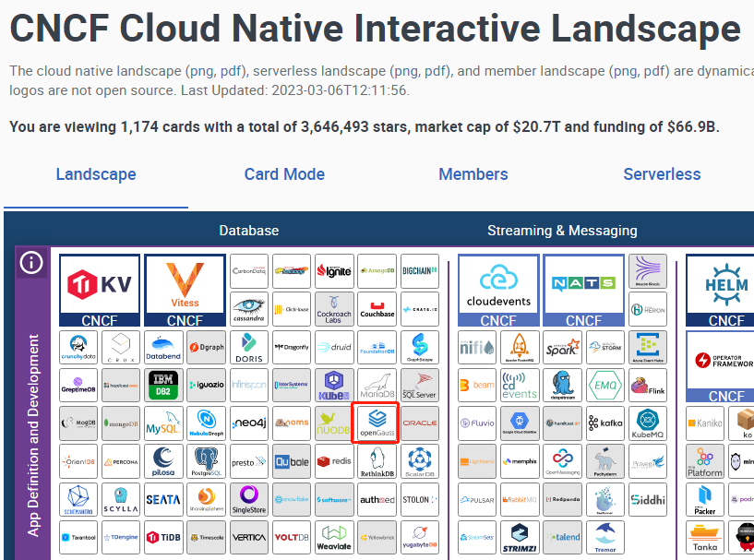Viewport: 754px width, 560px height.
Task: Select the Cockroach Labs logo
Action: point(334,309)
